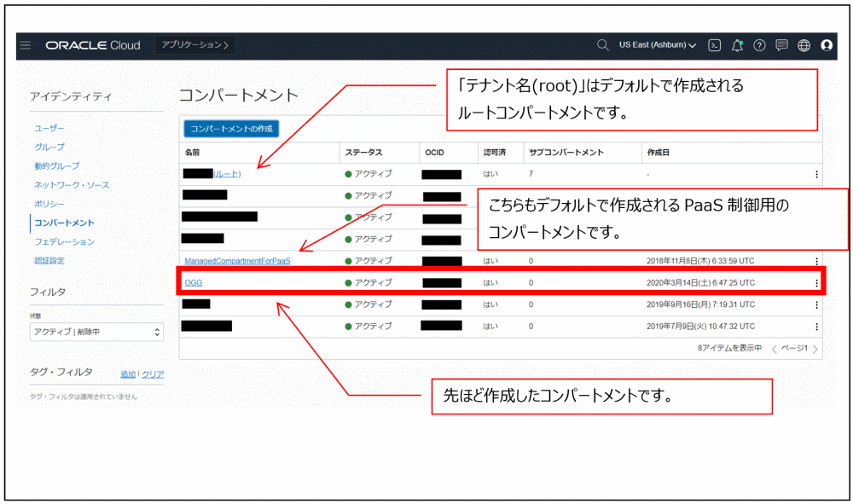Open actions menu for 2019年7月9日 row
This screenshot has height=504, width=853.
(816, 327)
